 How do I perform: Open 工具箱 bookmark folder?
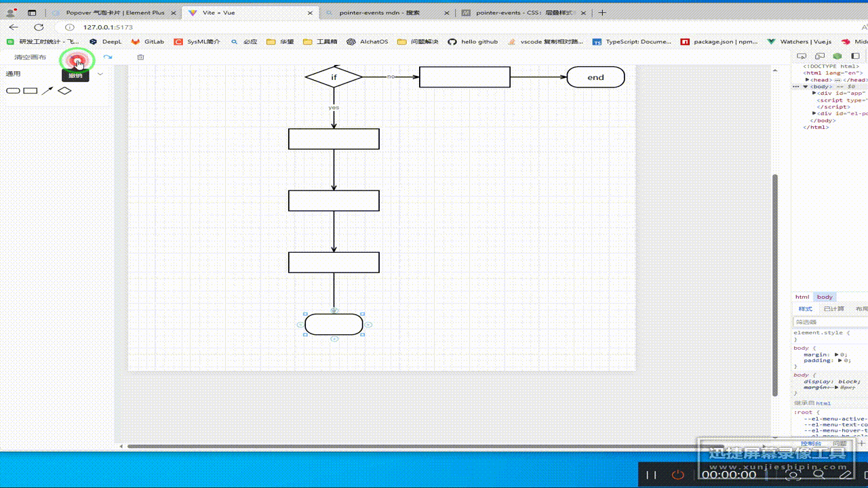(x=320, y=41)
